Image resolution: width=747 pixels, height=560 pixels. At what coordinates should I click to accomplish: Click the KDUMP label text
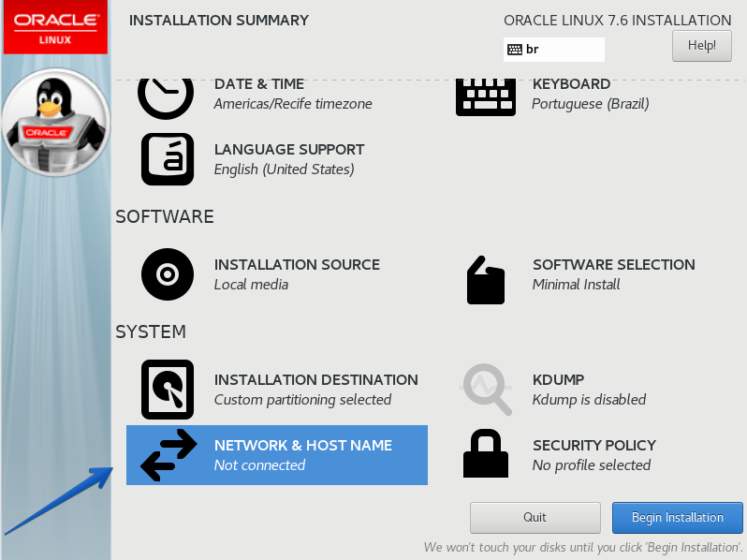tap(558, 380)
